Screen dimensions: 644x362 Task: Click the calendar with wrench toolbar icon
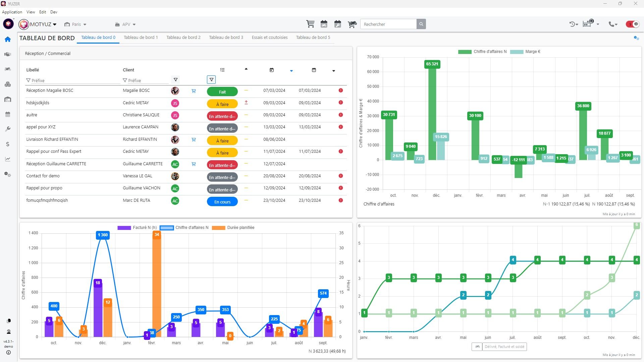coord(338,24)
